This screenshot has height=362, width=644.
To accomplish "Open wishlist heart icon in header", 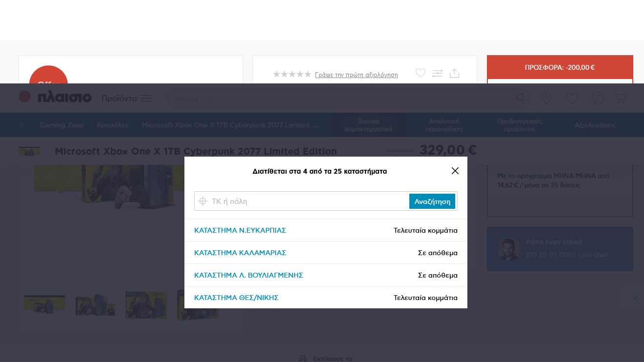I will tap(572, 99).
